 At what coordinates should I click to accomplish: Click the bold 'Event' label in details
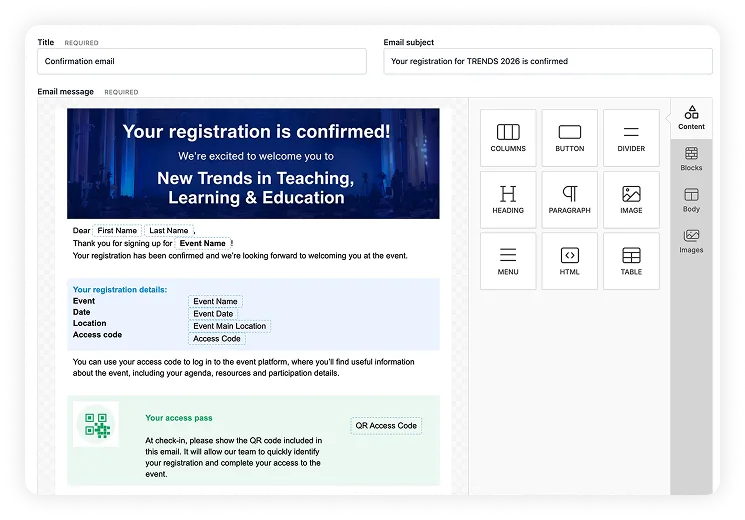[x=84, y=301]
